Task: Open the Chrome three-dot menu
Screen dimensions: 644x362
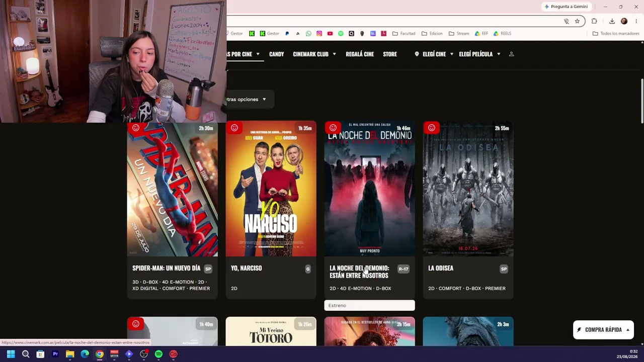Action: (x=636, y=21)
